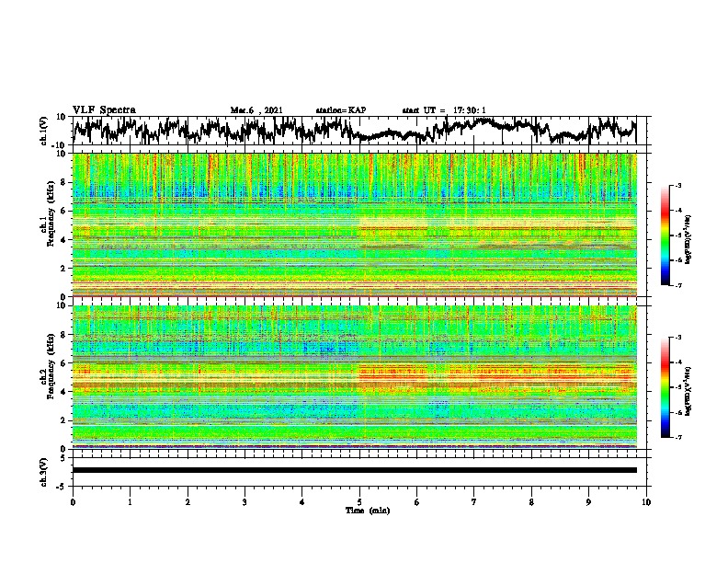Click the ch.2 PSD color scale bar

click(665, 387)
